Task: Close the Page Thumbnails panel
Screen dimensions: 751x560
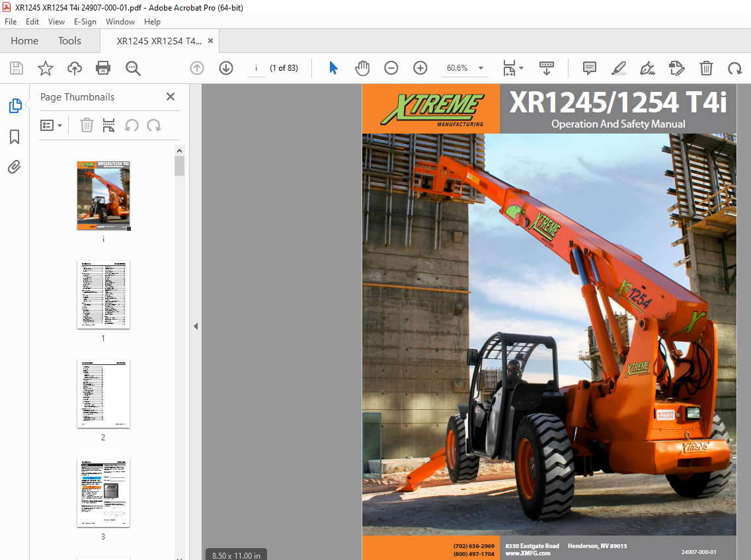Action: coord(171,97)
